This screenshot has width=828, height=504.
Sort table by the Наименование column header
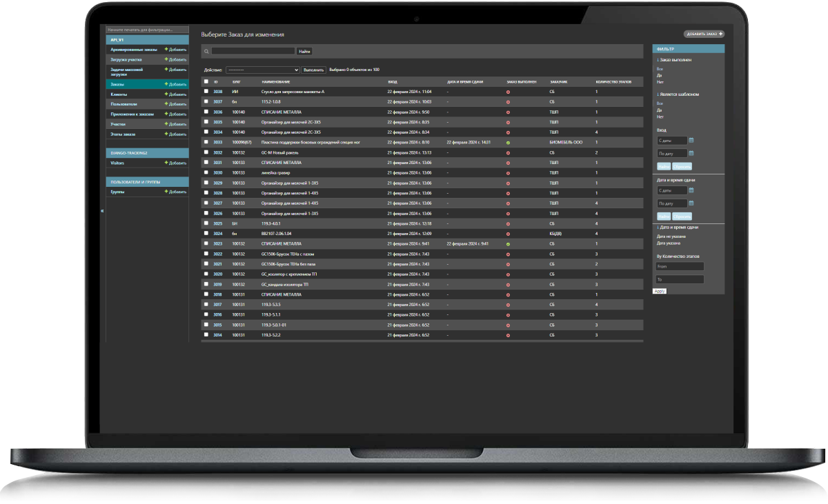pos(276,81)
